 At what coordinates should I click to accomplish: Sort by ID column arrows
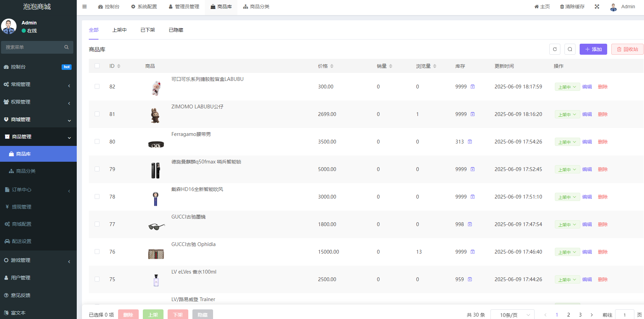(x=119, y=66)
